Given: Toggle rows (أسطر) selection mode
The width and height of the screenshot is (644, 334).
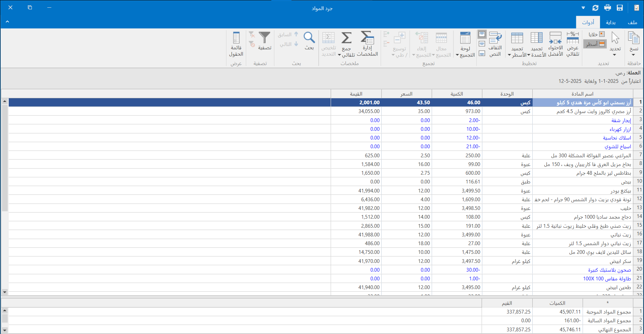Looking at the screenshot, I should click(x=595, y=44).
